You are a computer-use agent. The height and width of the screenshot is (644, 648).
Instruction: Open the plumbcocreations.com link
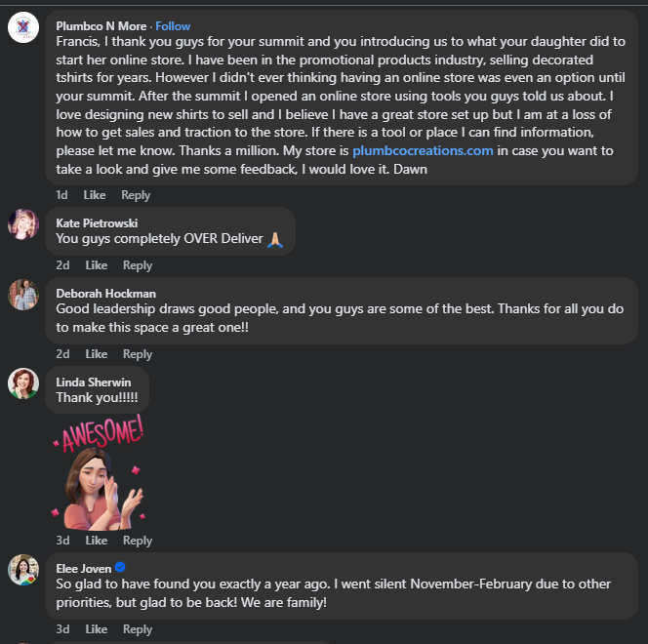click(423, 150)
